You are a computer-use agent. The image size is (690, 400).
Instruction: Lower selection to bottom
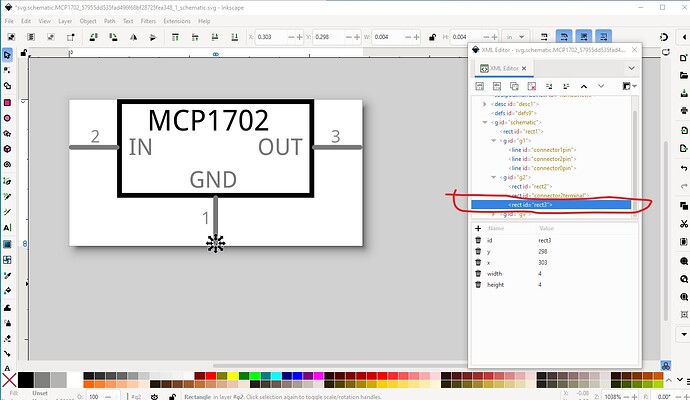pos(235,37)
